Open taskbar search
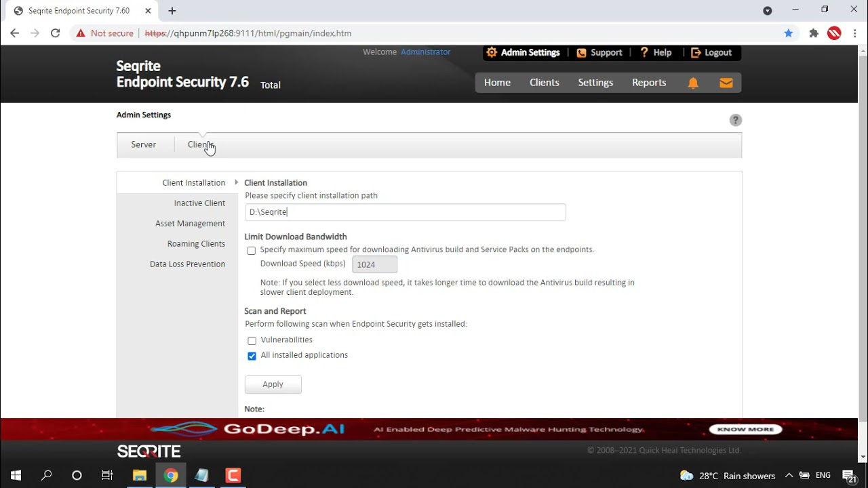The width and height of the screenshot is (868, 488). (47, 475)
